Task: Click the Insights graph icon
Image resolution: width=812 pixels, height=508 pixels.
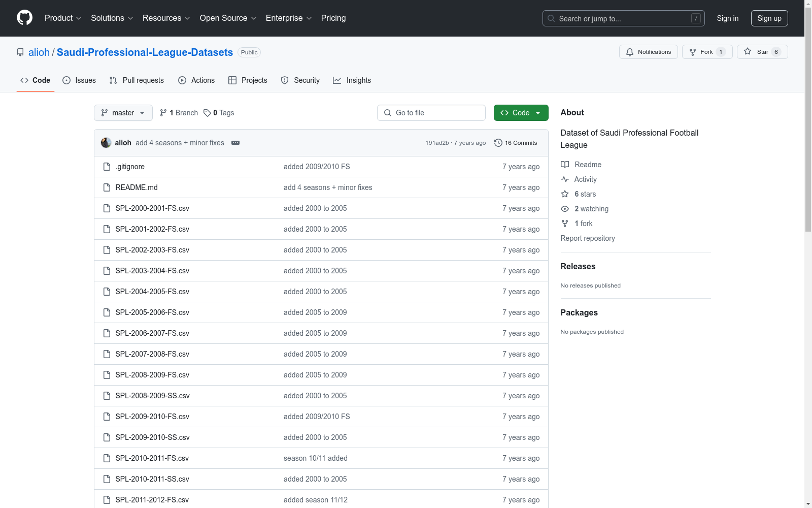Action: click(337, 80)
